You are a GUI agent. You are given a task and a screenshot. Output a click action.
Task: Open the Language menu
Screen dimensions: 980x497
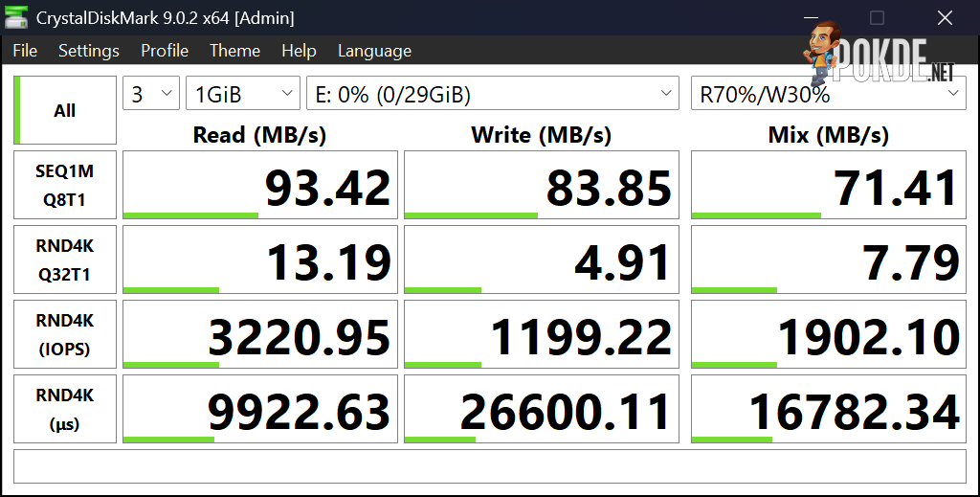374,51
